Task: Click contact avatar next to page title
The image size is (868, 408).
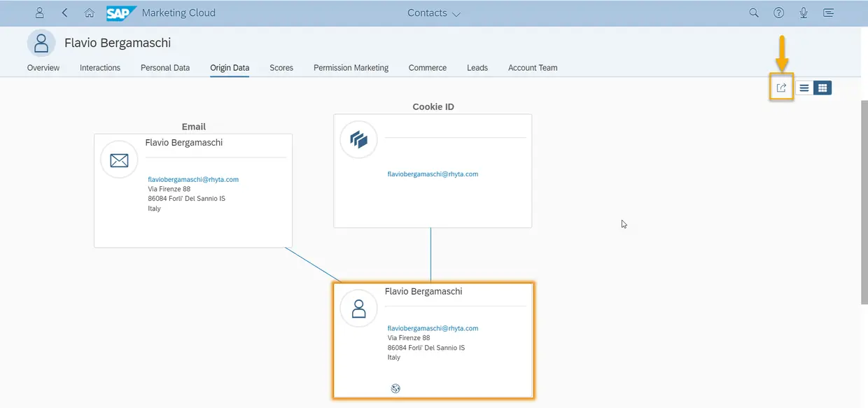Action: point(41,43)
